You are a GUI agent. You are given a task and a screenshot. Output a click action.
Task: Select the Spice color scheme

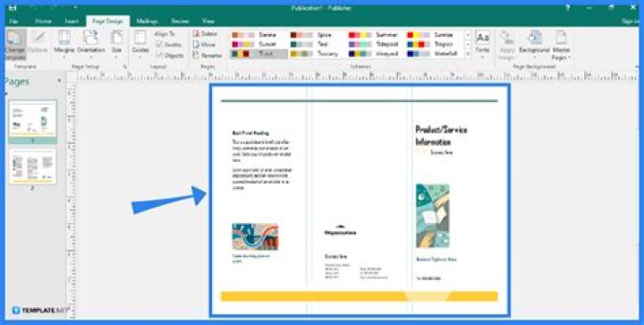tap(317, 35)
